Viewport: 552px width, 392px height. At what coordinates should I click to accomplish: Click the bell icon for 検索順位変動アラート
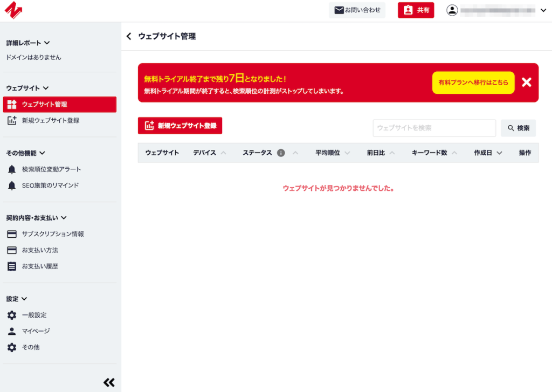coord(12,169)
